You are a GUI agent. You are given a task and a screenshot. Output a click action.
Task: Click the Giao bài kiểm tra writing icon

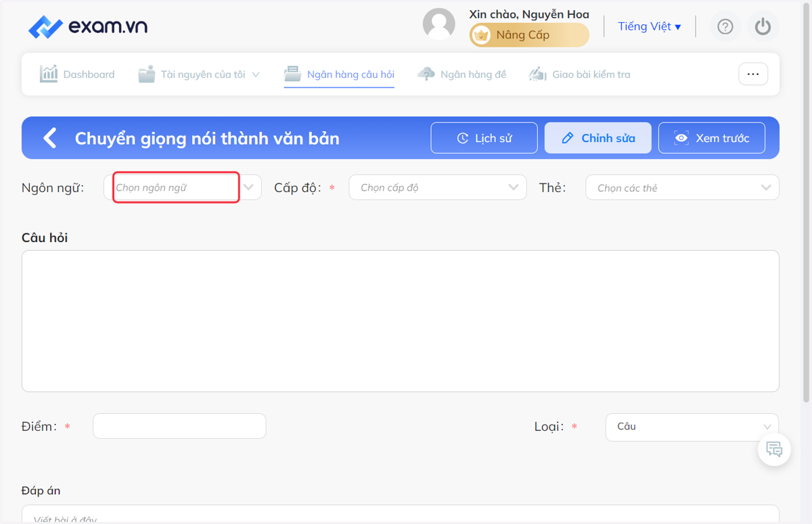tap(538, 74)
